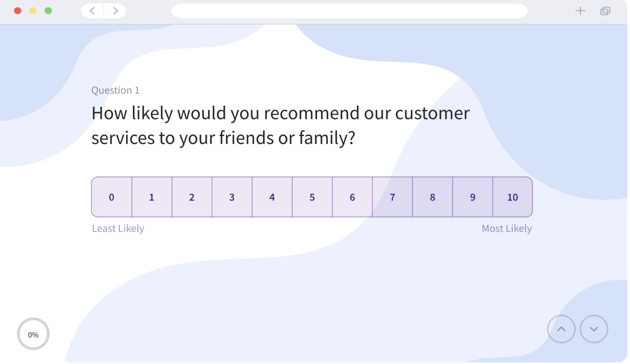Click the Least Likely label
The width and height of the screenshot is (630, 364).
click(118, 228)
